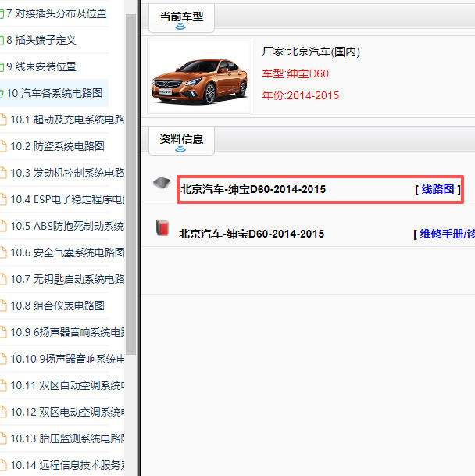This screenshot has width=475, height=476.
Task: Click page icon beside 10.6 安全气囊系统
Action: point(3,252)
